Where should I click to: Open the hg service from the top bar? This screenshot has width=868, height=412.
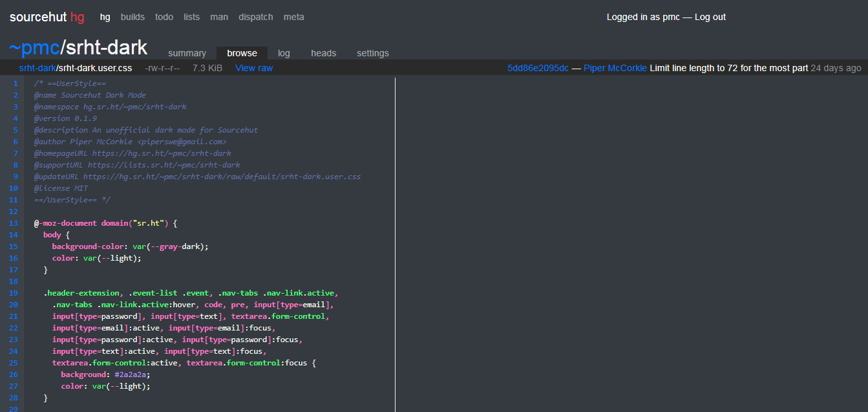point(105,17)
